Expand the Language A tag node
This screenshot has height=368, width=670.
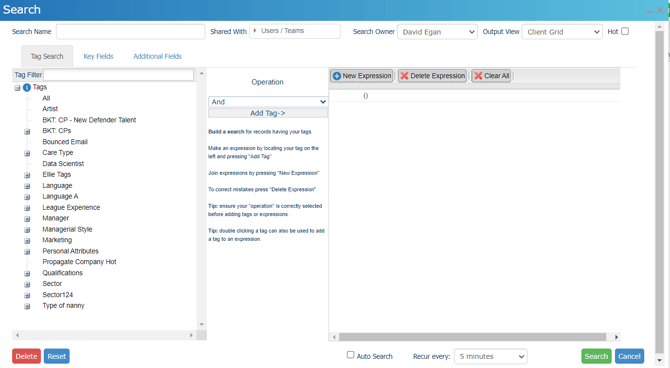pos(27,197)
